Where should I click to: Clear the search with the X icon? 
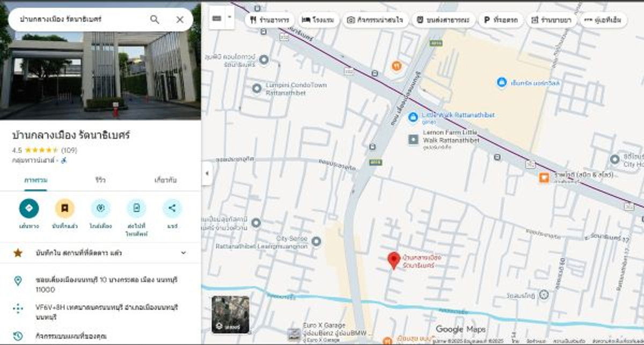click(180, 19)
